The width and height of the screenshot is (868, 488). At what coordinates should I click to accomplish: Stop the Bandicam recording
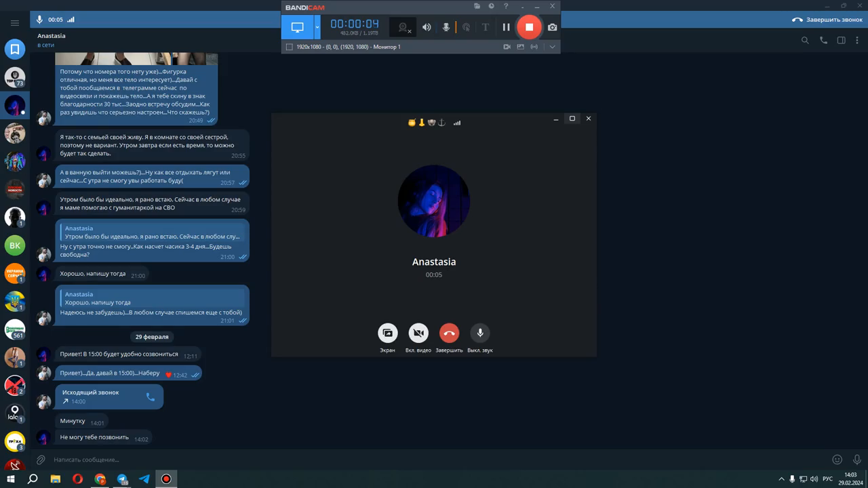[529, 27]
